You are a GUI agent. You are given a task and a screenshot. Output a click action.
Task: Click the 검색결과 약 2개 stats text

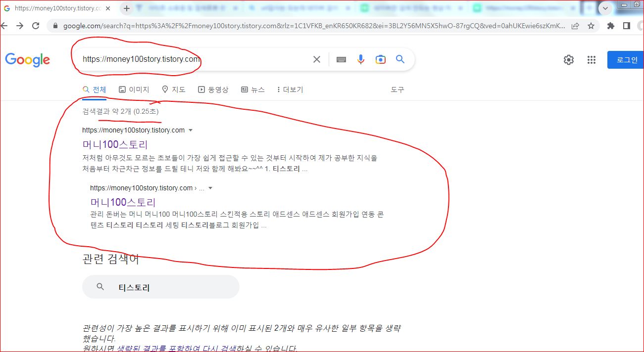click(120, 112)
